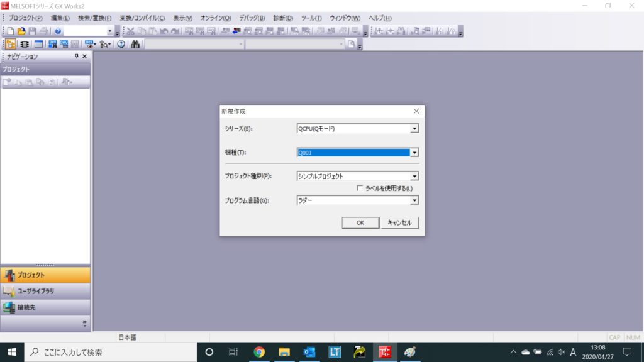The height and width of the screenshot is (362, 644).
Task: Switch to the ユーザライブラリ view
Action: tap(45, 291)
